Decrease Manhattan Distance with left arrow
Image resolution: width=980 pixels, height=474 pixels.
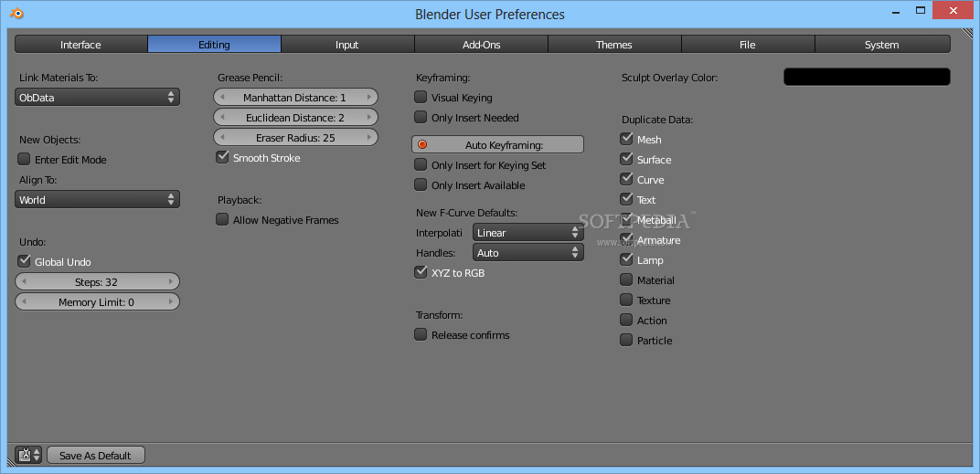[222, 98]
